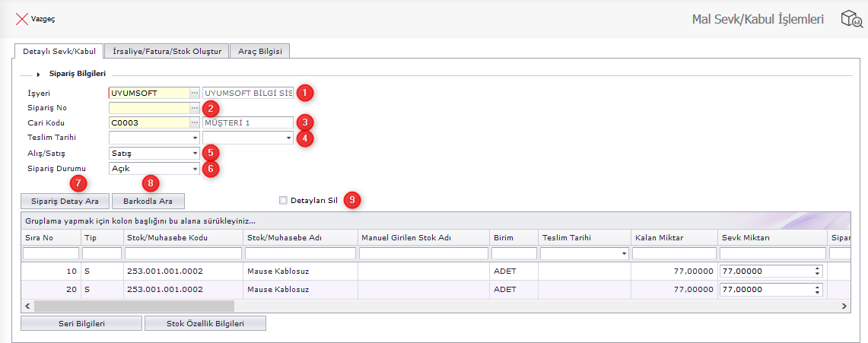
Task: Switch to Araç Bilgisi tab
Action: pos(259,51)
